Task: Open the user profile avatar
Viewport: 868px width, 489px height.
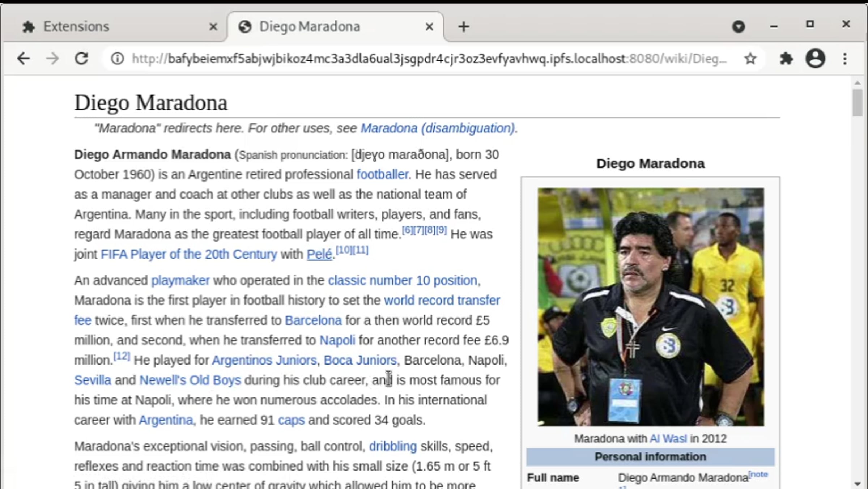Action: (815, 59)
